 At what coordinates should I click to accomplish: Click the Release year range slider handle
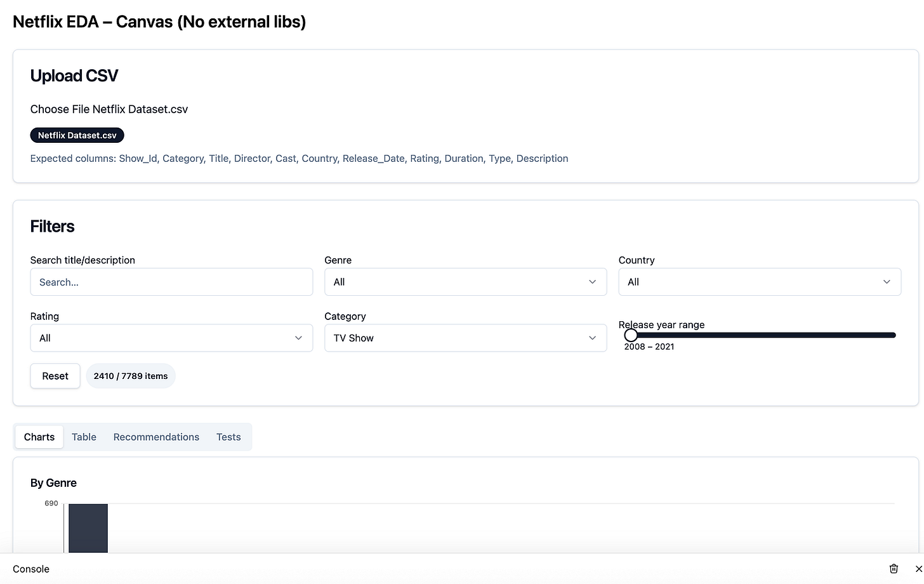(x=631, y=335)
